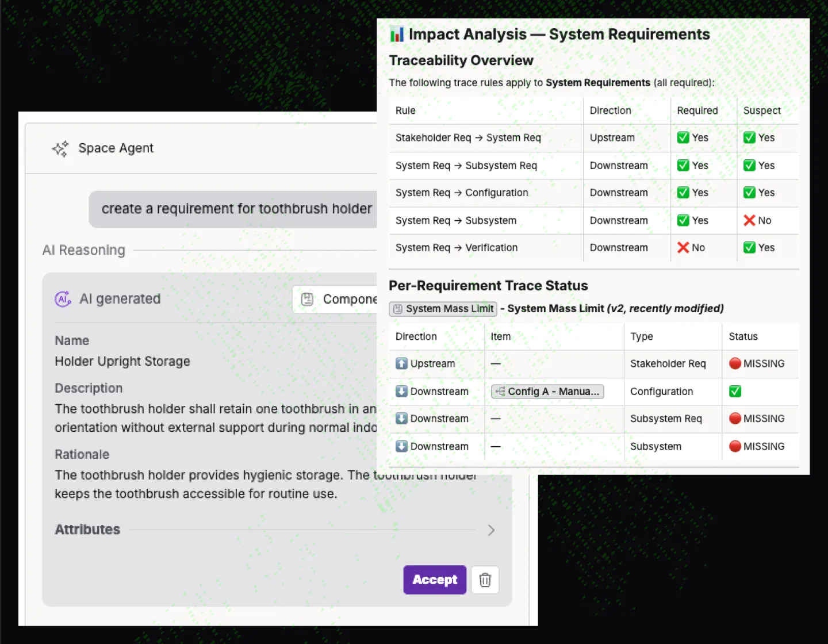Screen dimensions: 828x644
Task: Click the Space Agent sparkle icon
Action: pyautogui.click(x=60, y=148)
